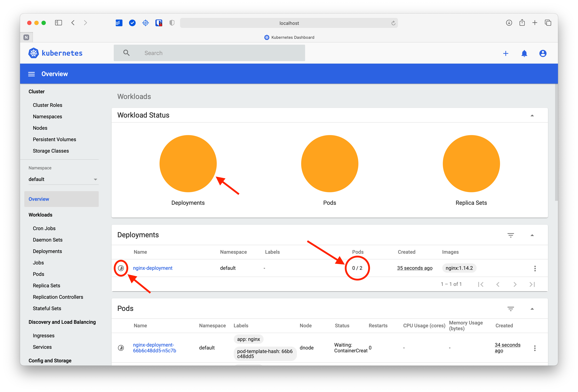This screenshot has width=578, height=392.
Task: Open a new Safari tab
Action: pos(535,23)
